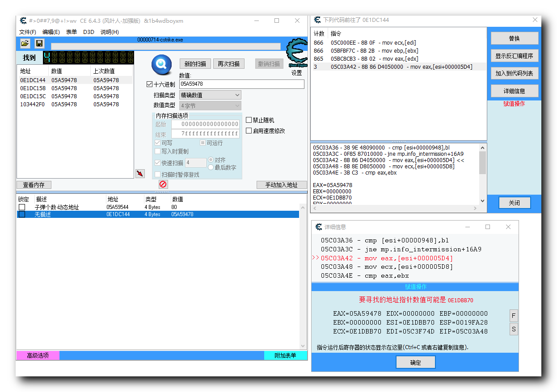This screenshot has width=557, height=392.
Task: Click the 高级选项 bar
Action: coord(38,355)
